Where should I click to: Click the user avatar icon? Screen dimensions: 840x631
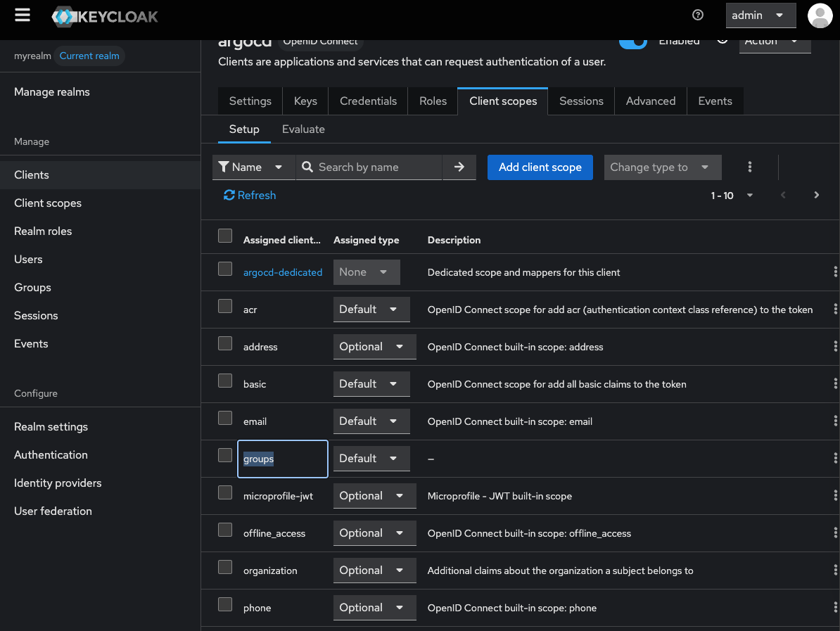click(820, 15)
